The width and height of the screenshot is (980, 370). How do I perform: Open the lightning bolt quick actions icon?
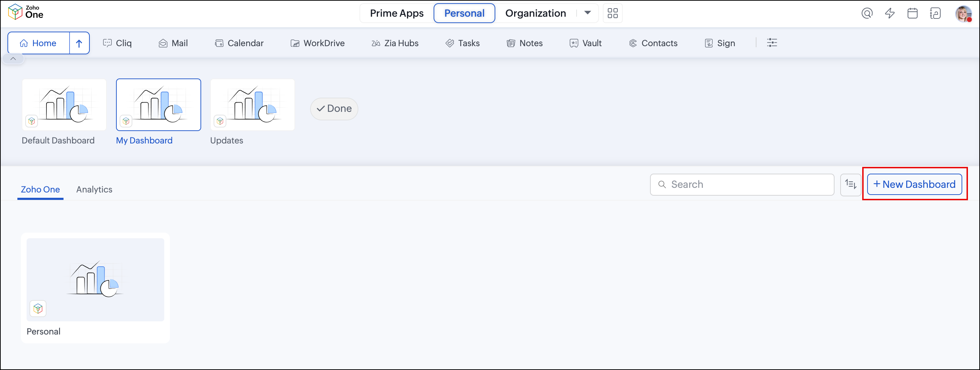890,13
